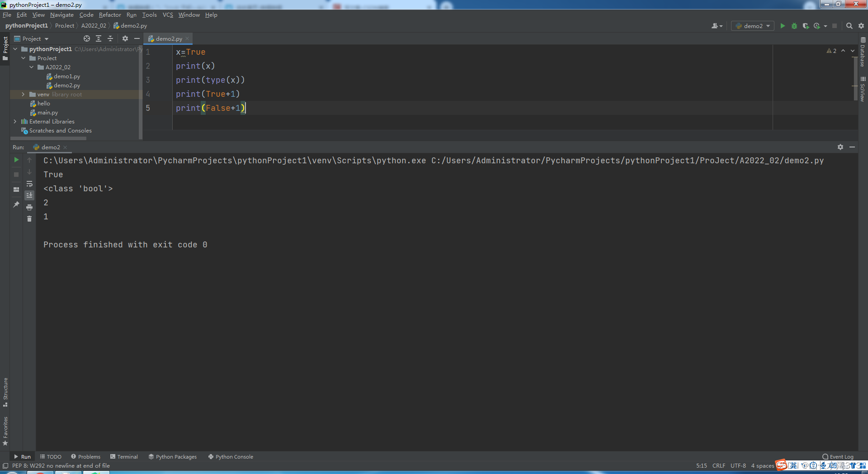Go to previous highlighted error arrow
The image size is (868, 474).
pos(843,51)
